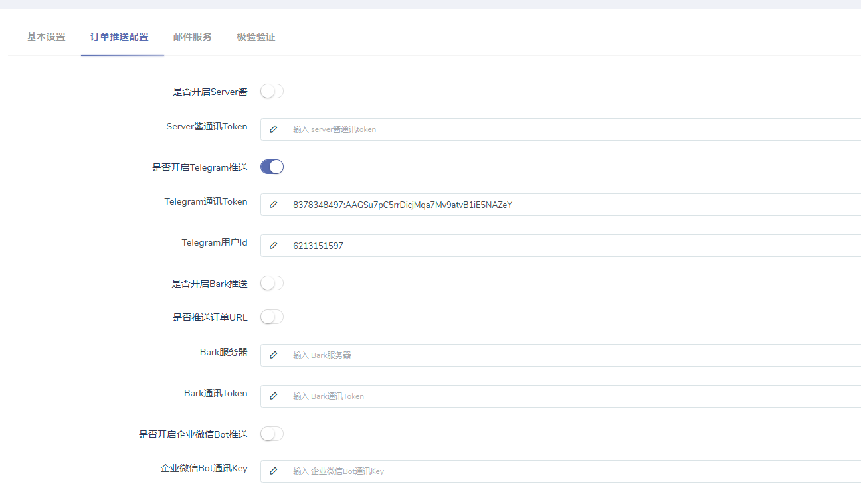Click the pencil icon beside 企业微信Bot通讯Key

pyautogui.click(x=273, y=471)
